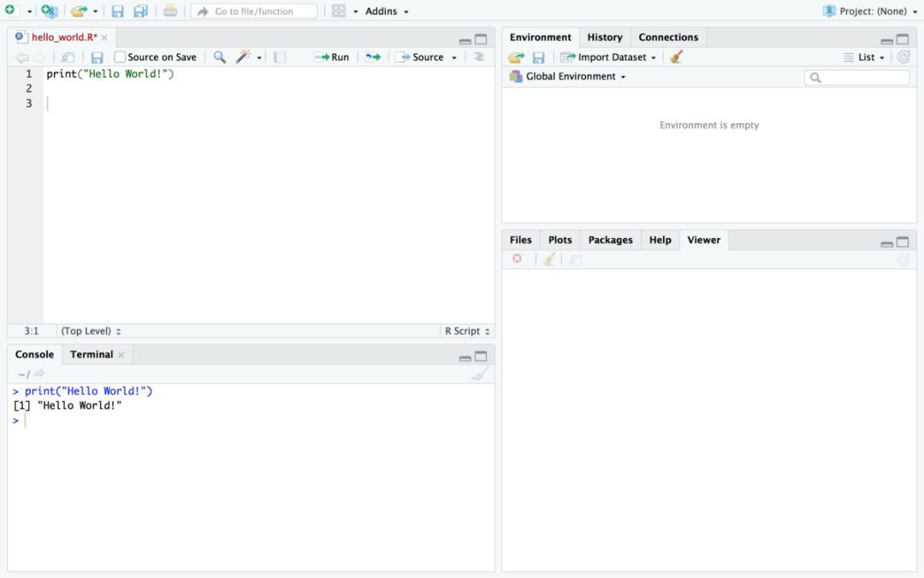Image resolution: width=924 pixels, height=578 pixels.
Task: Click the magic wand code tools icon
Action: tap(243, 57)
